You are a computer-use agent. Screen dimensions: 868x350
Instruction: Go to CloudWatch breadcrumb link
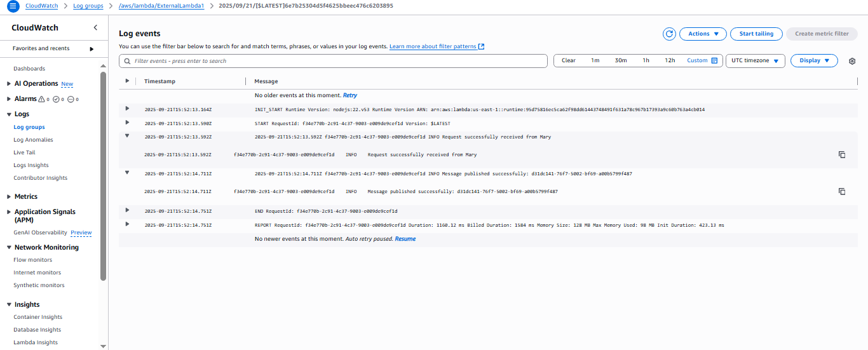click(x=41, y=6)
